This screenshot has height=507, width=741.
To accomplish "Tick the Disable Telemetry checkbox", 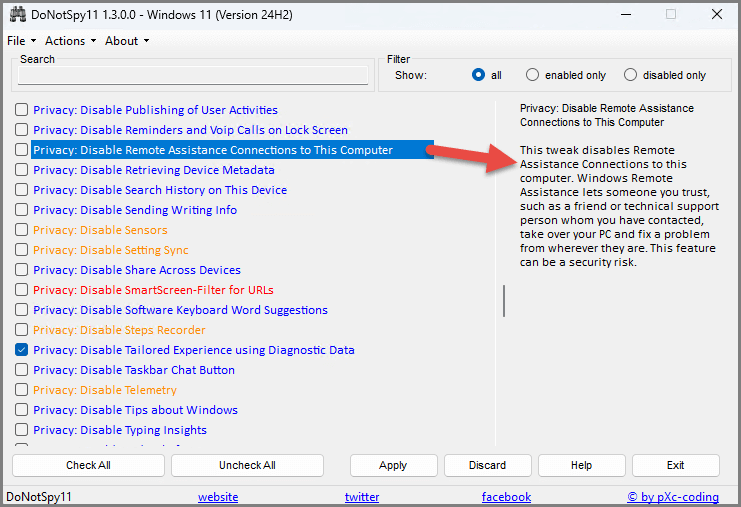I will click(22, 390).
